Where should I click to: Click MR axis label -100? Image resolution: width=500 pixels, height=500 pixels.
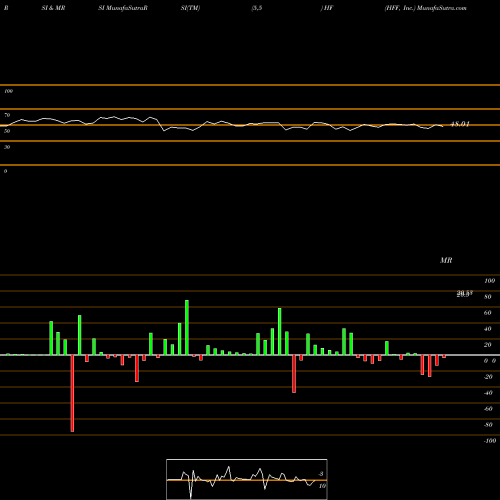490,441
